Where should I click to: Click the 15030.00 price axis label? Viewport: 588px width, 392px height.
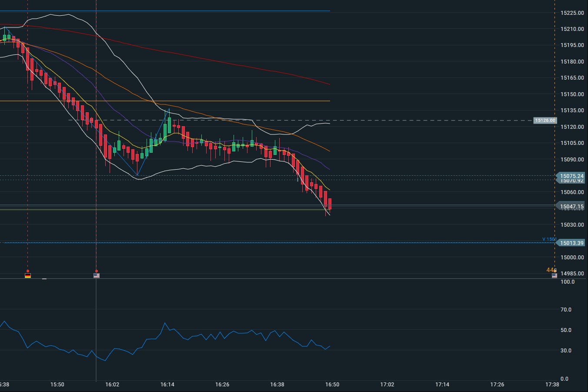point(572,225)
